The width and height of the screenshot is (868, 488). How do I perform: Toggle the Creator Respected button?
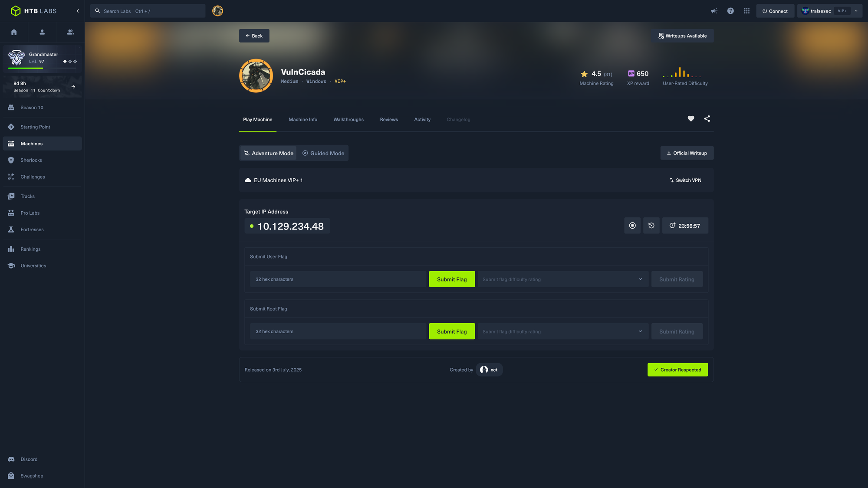coord(678,370)
